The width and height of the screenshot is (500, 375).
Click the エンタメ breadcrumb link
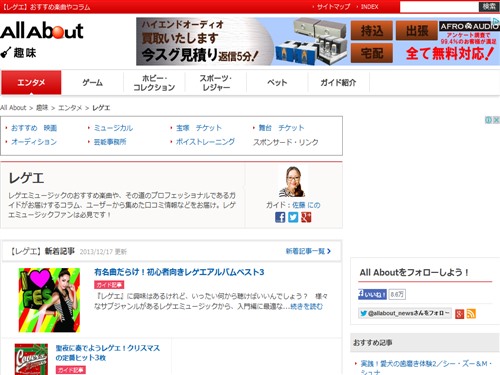coord(70,108)
